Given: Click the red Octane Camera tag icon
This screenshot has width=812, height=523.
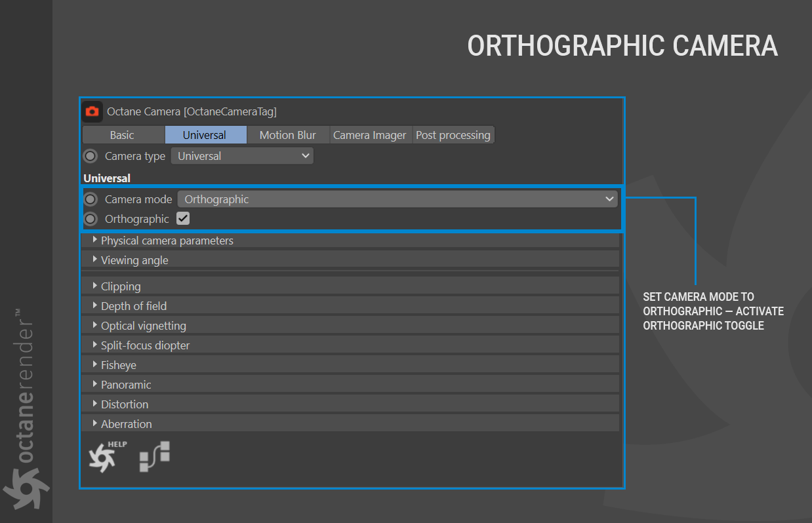Looking at the screenshot, I should (x=92, y=111).
